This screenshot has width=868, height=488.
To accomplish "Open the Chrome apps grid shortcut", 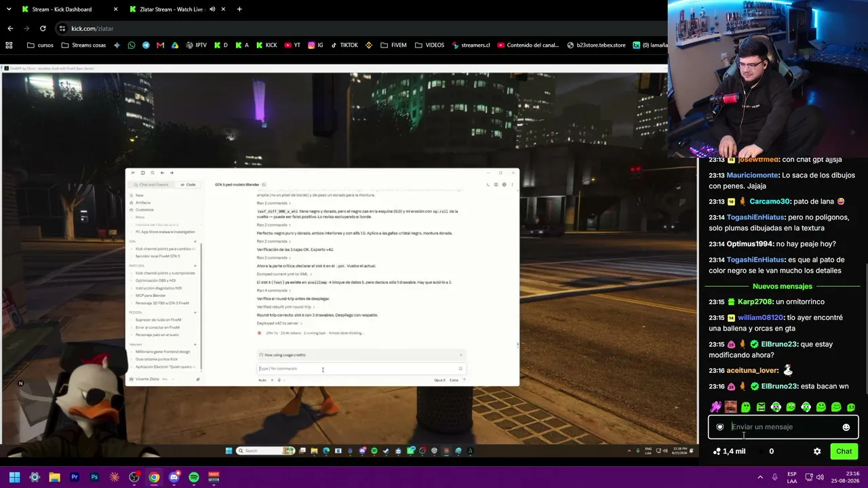I will pos(9,45).
